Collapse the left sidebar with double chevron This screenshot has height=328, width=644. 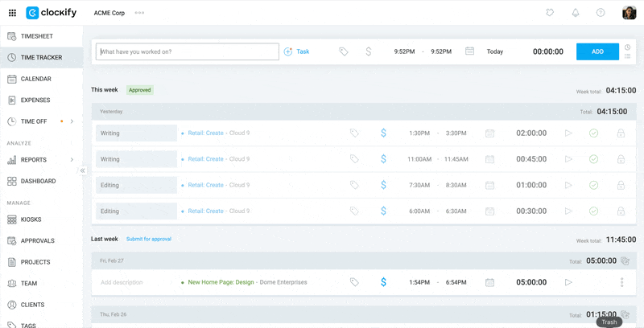82,170
